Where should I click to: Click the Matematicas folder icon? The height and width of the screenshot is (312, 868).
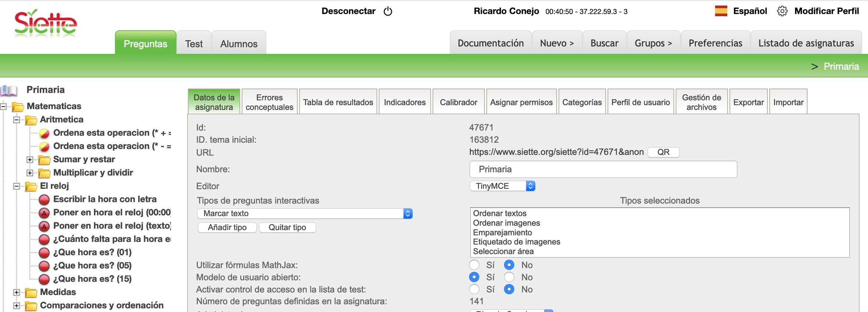[x=18, y=107]
